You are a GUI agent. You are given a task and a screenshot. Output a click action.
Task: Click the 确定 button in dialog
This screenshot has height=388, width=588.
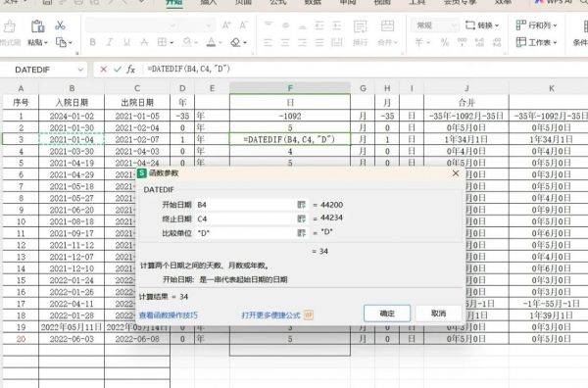point(387,313)
